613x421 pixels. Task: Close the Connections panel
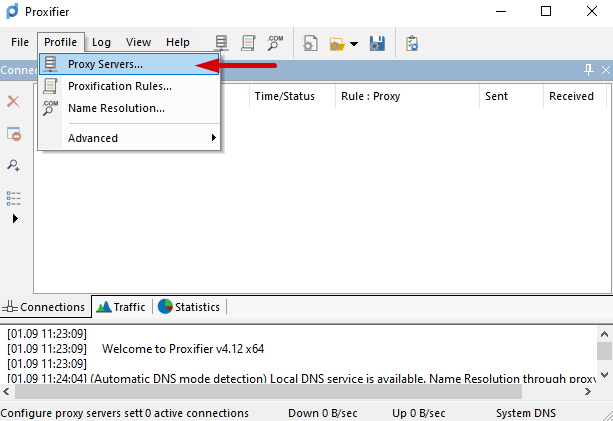606,70
